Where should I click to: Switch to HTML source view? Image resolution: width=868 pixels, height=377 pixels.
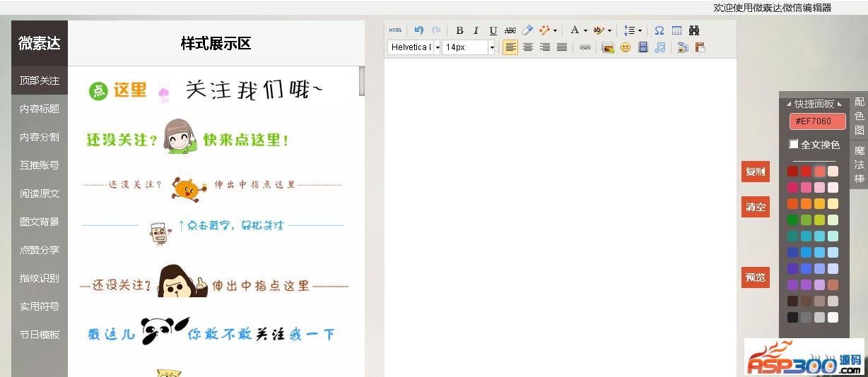point(395,30)
